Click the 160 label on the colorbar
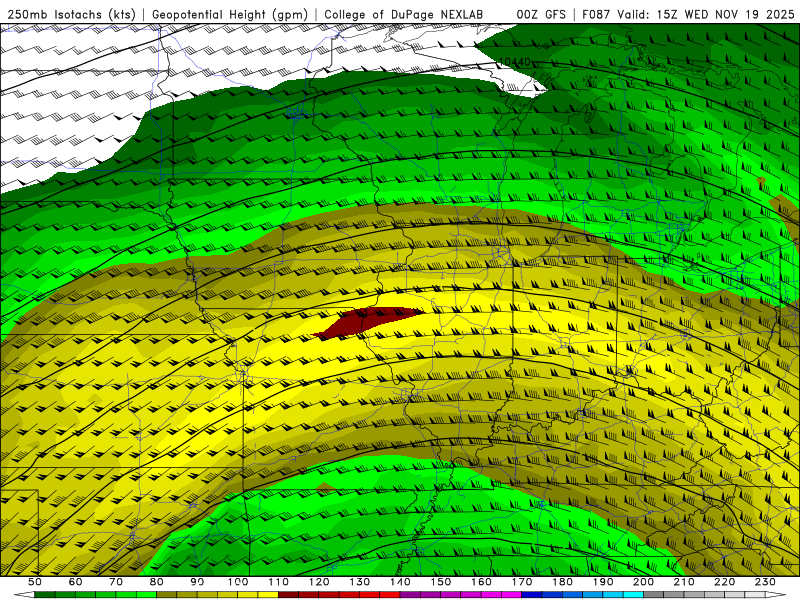 (x=482, y=582)
